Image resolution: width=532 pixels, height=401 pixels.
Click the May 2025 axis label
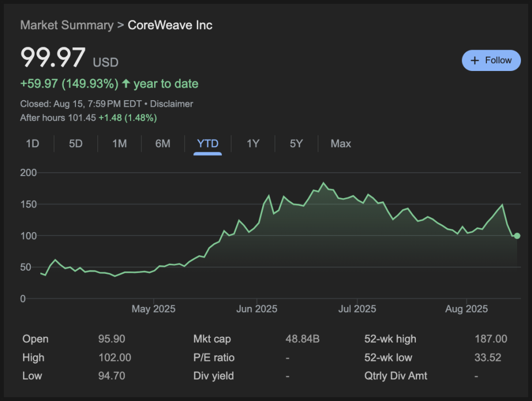coord(153,309)
